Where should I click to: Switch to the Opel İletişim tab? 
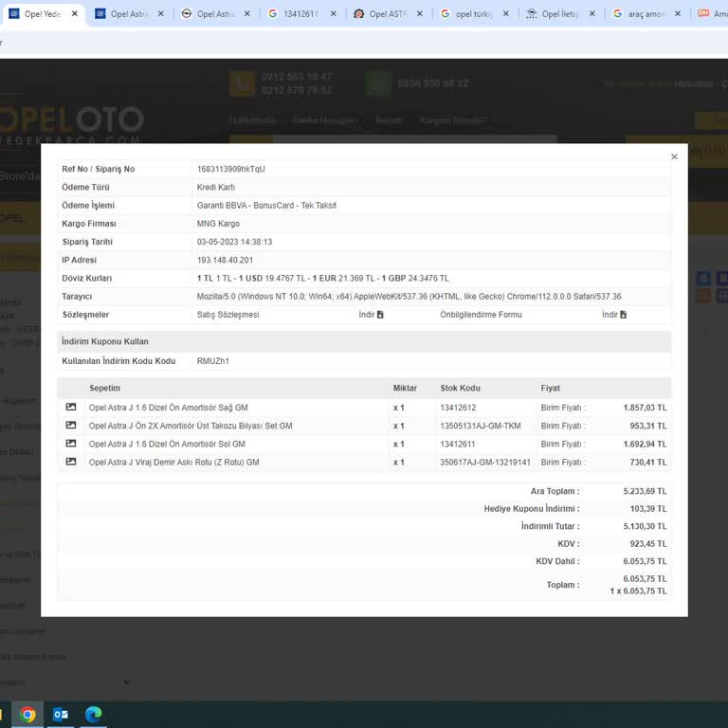pyautogui.click(x=559, y=14)
